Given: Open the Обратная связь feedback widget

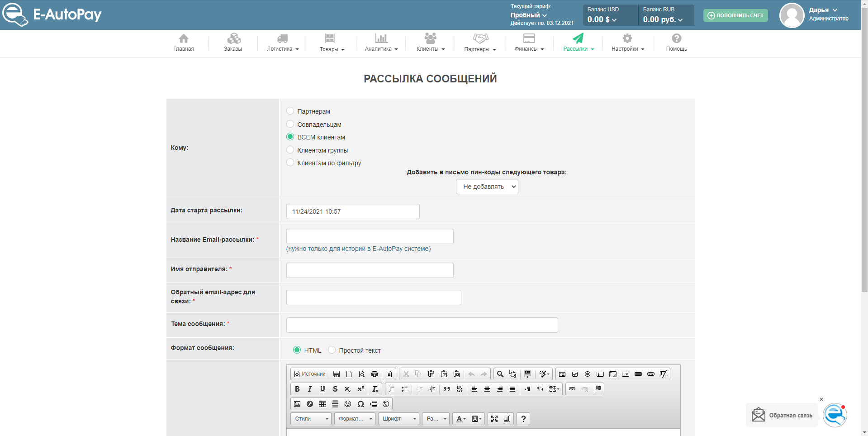Looking at the screenshot, I should pos(782,415).
